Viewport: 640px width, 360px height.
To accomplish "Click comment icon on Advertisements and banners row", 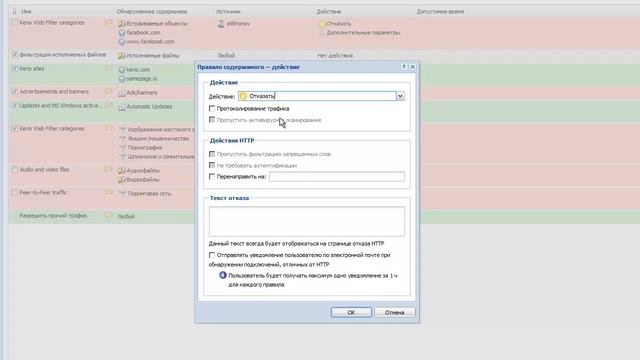I will coord(109,92).
